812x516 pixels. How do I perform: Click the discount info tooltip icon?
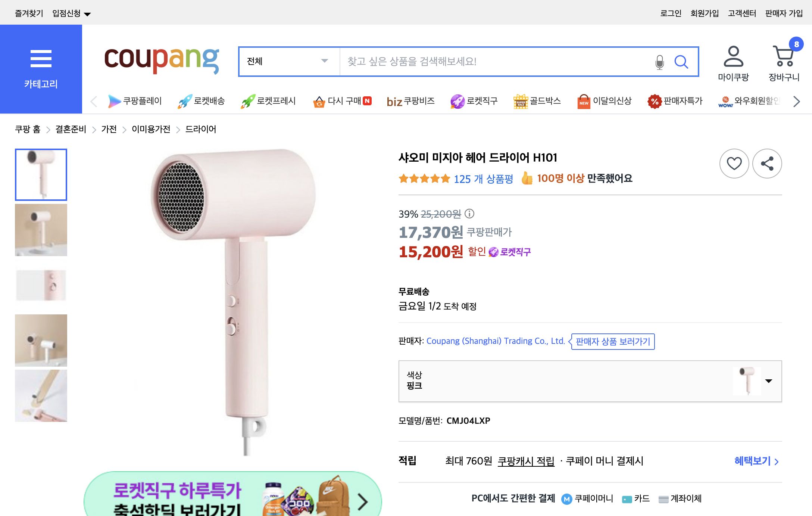pos(469,214)
